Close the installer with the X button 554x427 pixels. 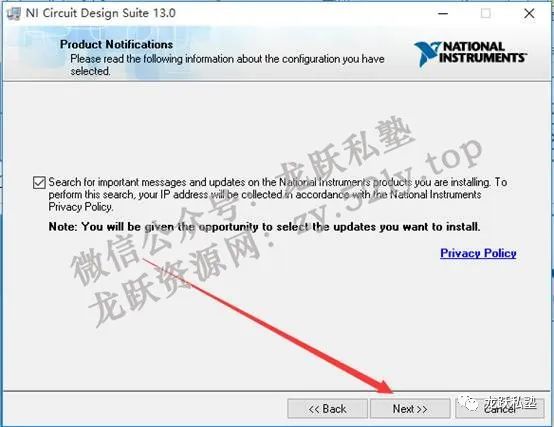click(x=529, y=13)
